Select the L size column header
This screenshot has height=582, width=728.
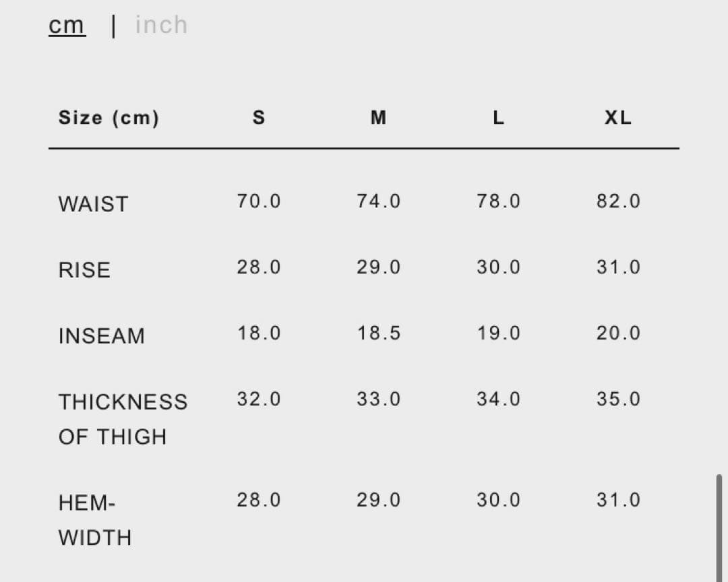(x=498, y=118)
